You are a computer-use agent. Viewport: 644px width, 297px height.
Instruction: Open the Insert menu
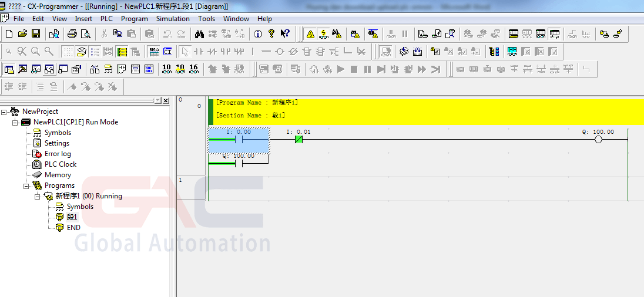click(83, 19)
